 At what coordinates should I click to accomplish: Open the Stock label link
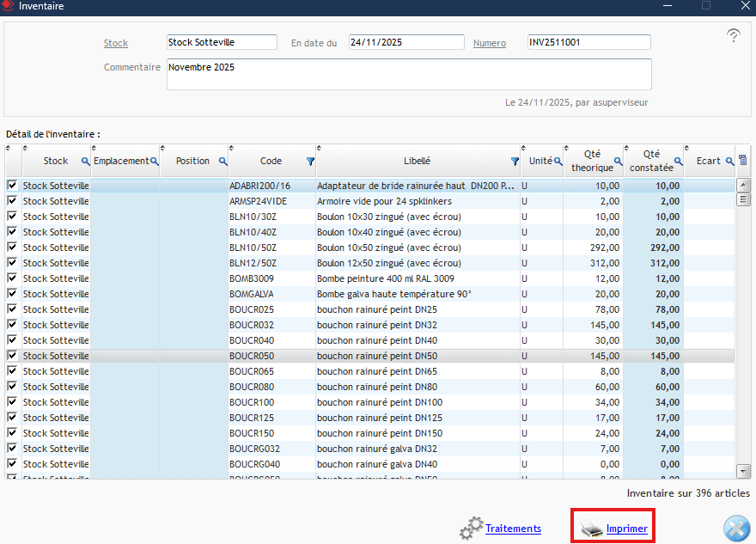[x=116, y=43]
